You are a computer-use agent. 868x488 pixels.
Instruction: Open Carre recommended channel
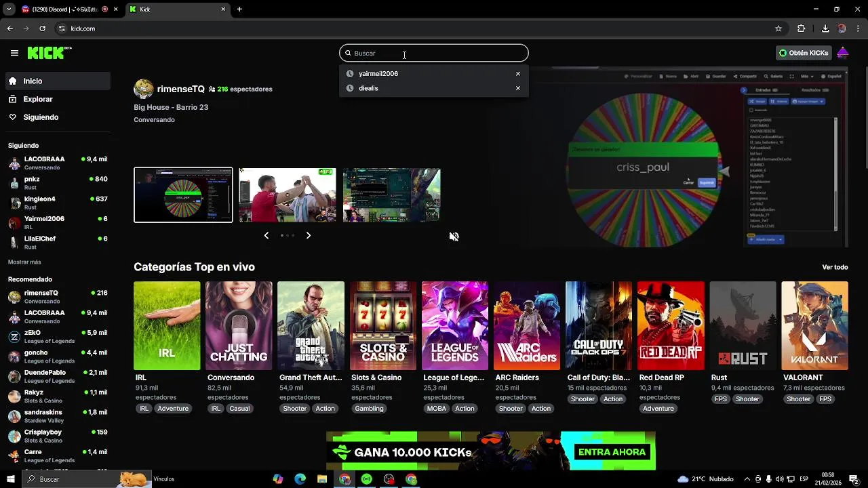click(x=58, y=455)
